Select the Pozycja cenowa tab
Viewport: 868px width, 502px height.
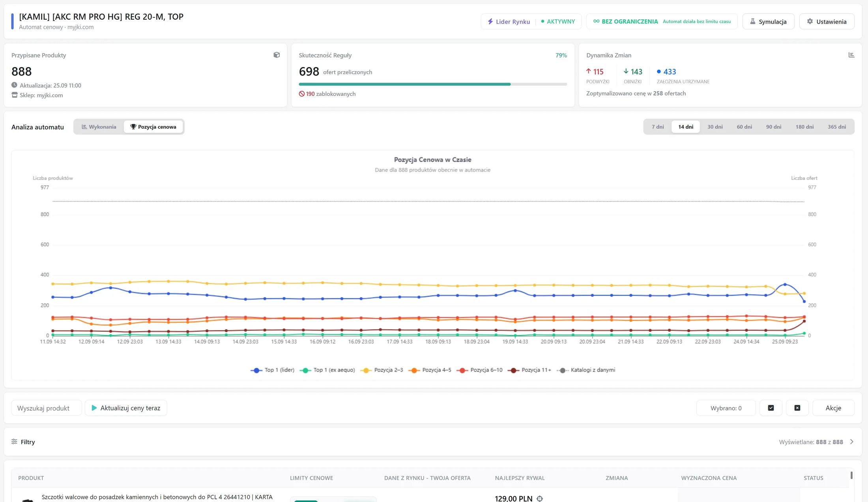pos(153,127)
